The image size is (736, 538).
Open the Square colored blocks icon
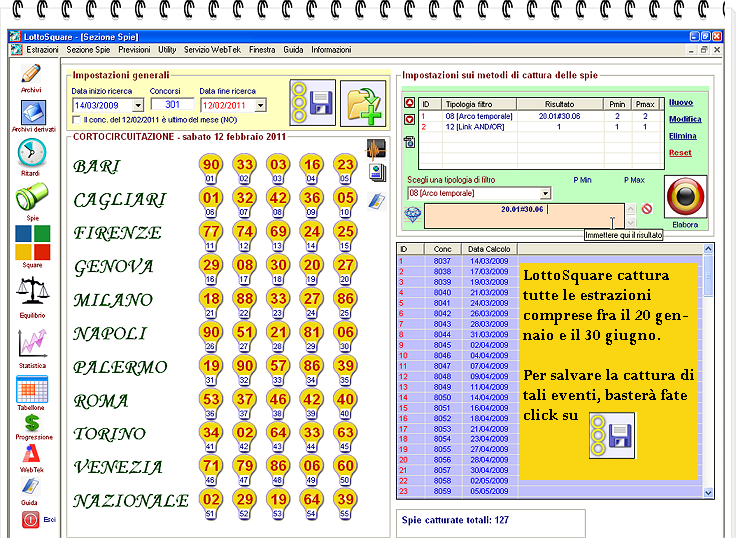(x=32, y=242)
